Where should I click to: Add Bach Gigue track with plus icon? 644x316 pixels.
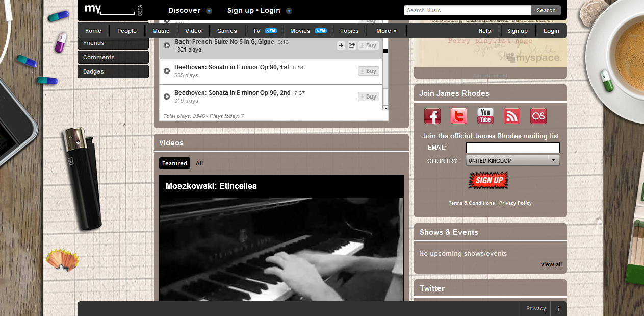point(341,45)
